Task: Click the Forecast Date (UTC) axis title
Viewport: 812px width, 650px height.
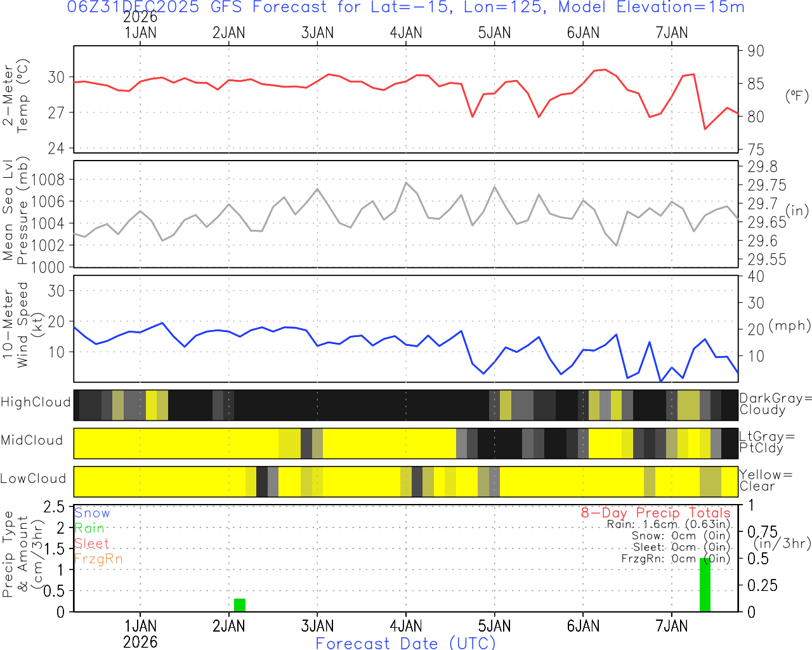Action: point(405,643)
